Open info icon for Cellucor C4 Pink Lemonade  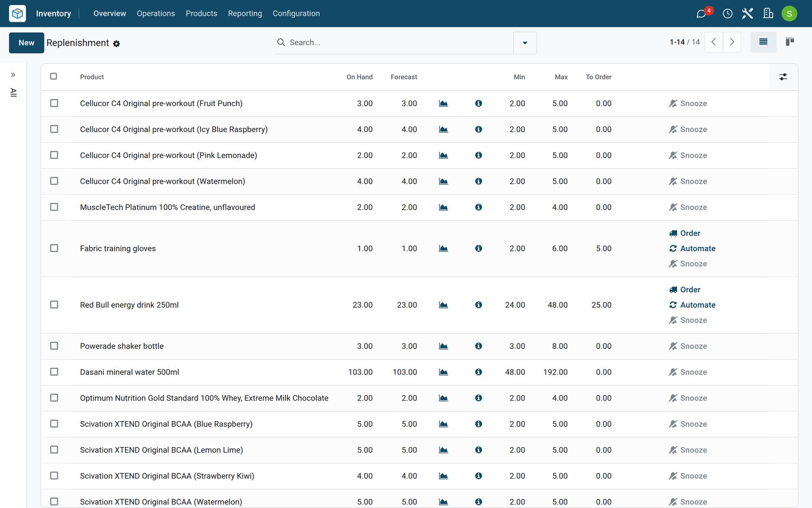tap(479, 155)
